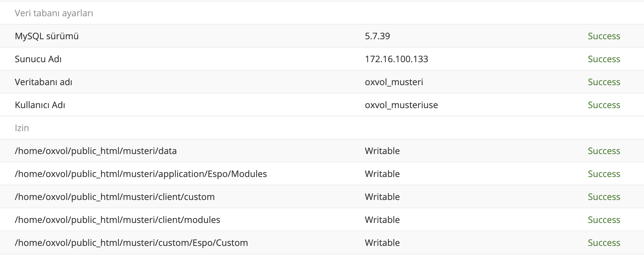Click Writable value for the musteri/data path

382,151
